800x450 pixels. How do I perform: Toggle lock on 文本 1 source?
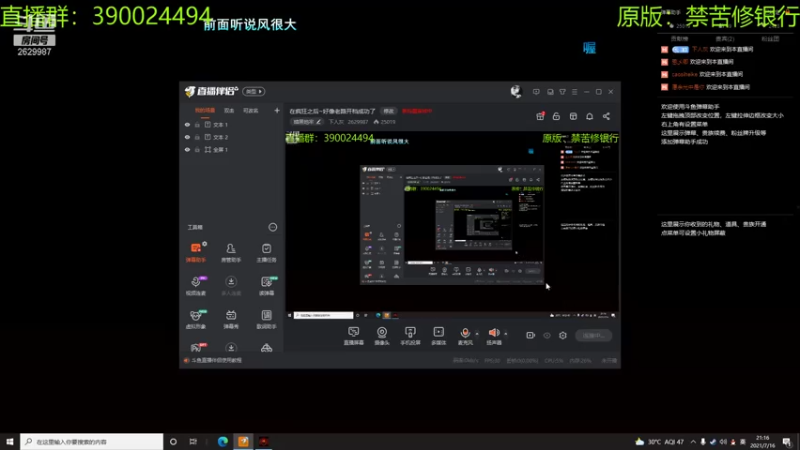(x=197, y=124)
